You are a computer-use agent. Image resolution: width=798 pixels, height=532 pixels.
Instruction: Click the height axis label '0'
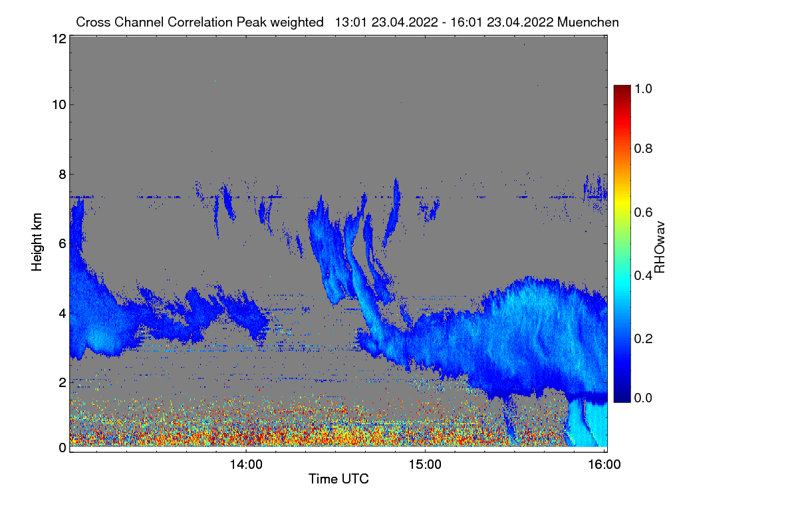pos(62,448)
